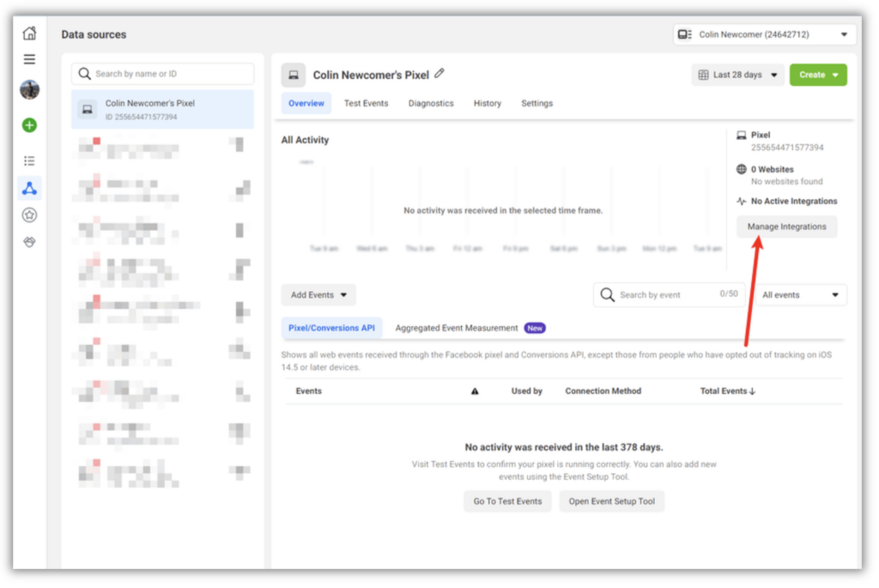This screenshot has height=588, width=879.
Task: Click the Data sources page heading
Action: point(94,34)
